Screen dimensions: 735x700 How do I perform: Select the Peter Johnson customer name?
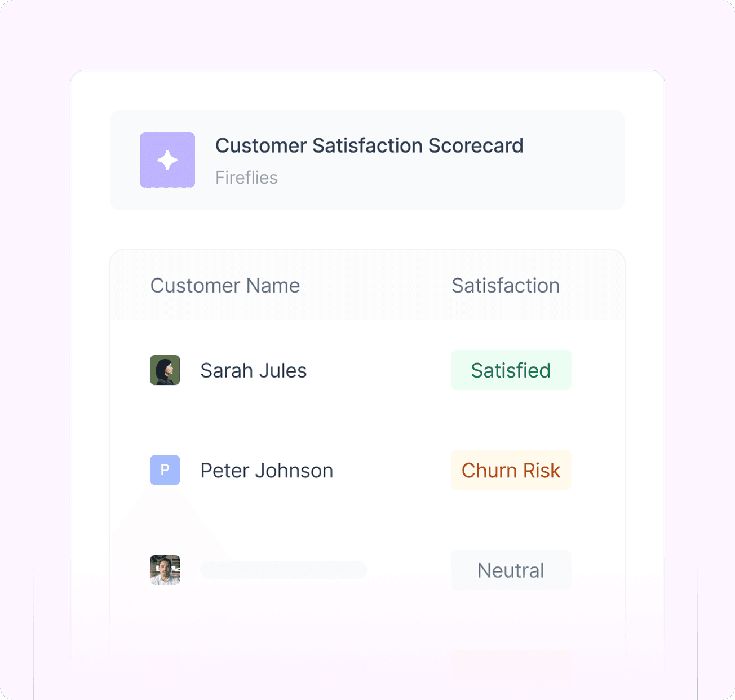pyautogui.click(x=267, y=471)
